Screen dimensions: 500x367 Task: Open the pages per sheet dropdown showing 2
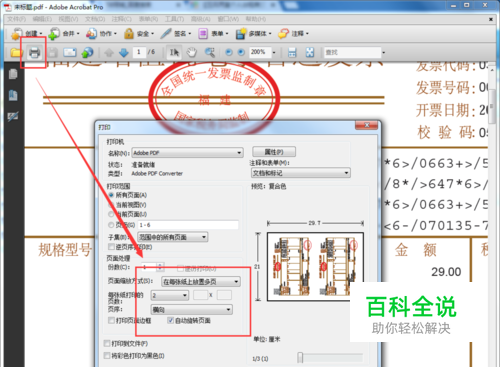(170, 295)
